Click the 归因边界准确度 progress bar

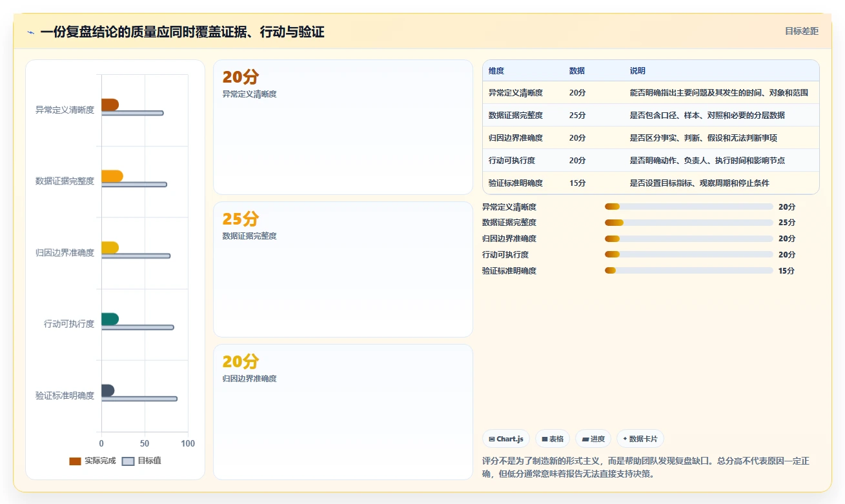[689, 239]
